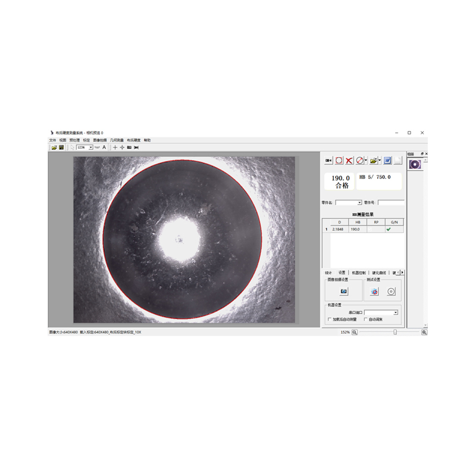This screenshot has width=476, height=476.
Task: Zoom in with magnifier icon at far right
Action: (x=424, y=333)
